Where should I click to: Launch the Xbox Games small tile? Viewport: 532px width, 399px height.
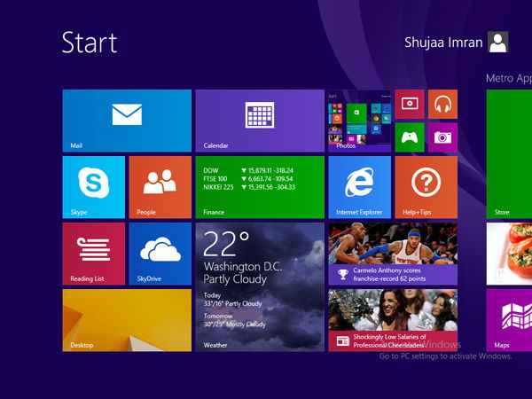[x=410, y=137]
